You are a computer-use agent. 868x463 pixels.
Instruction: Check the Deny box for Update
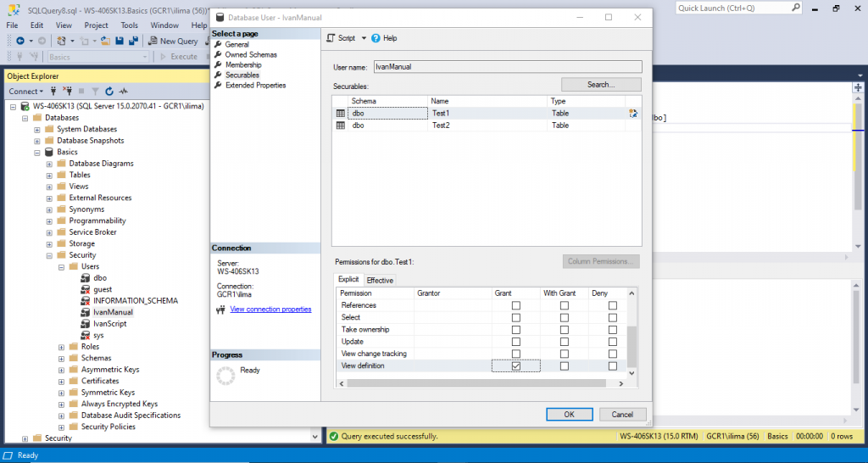coord(612,342)
